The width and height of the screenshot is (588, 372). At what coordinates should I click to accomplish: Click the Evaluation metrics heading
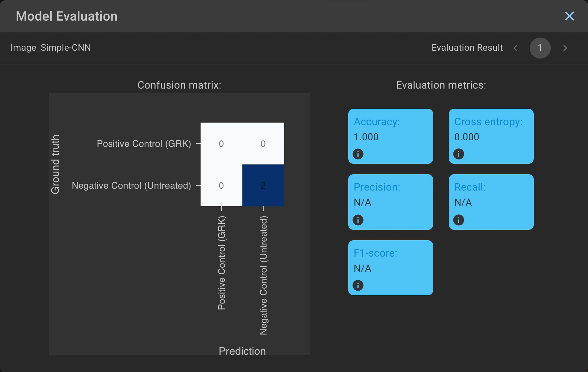pyautogui.click(x=441, y=85)
